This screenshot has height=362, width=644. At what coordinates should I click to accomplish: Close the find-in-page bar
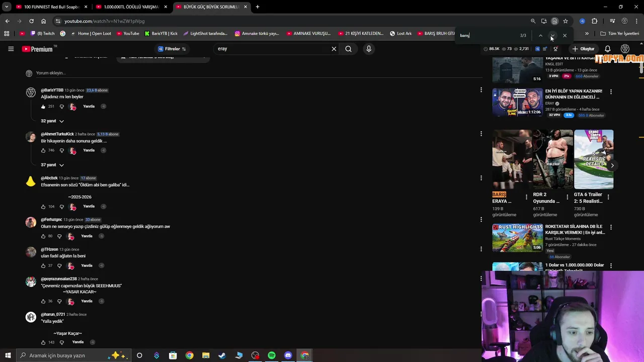pyautogui.click(x=565, y=36)
